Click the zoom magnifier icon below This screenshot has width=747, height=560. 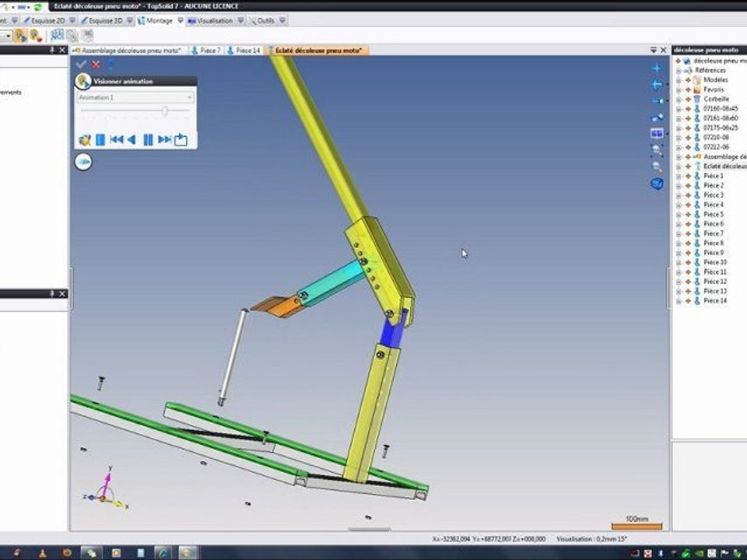coord(657,166)
